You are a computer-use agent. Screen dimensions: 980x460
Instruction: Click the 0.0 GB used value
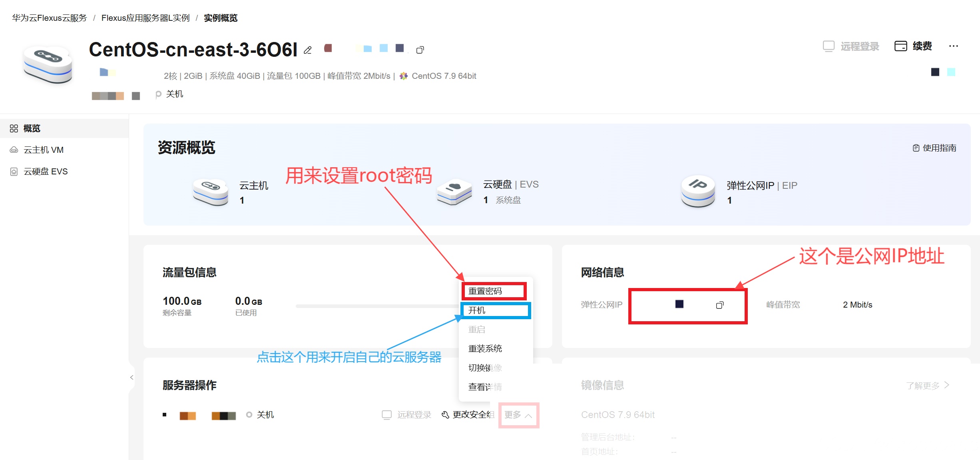click(249, 301)
